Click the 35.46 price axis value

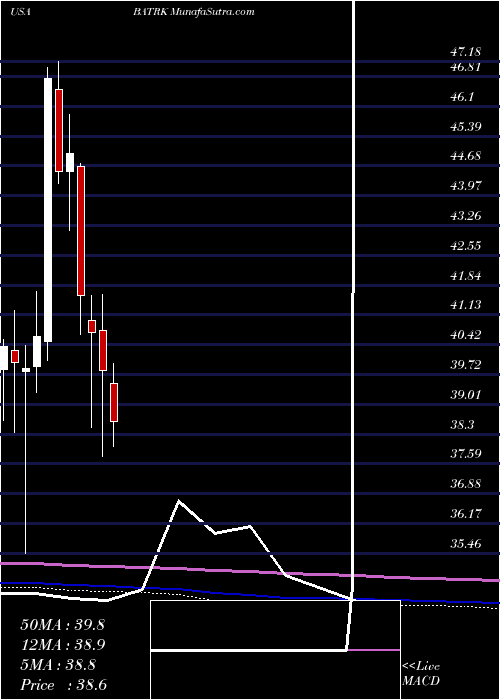click(x=465, y=544)
